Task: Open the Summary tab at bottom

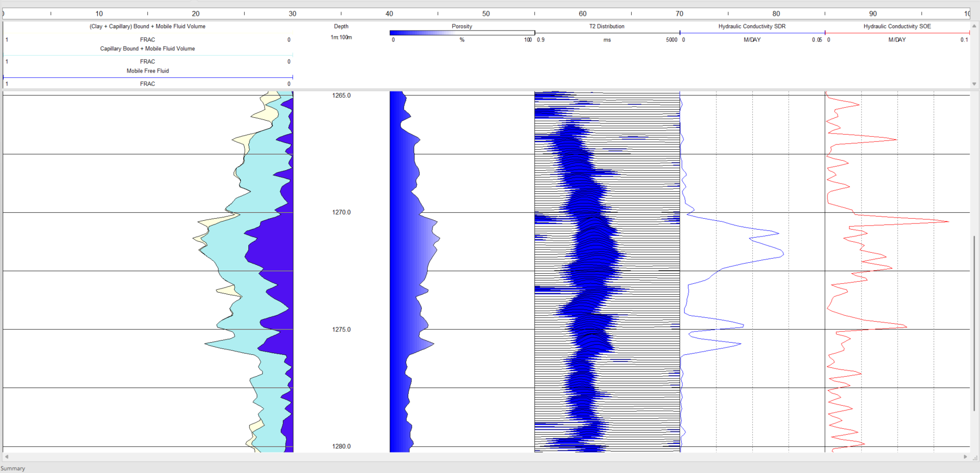Action: click(13, 468)
